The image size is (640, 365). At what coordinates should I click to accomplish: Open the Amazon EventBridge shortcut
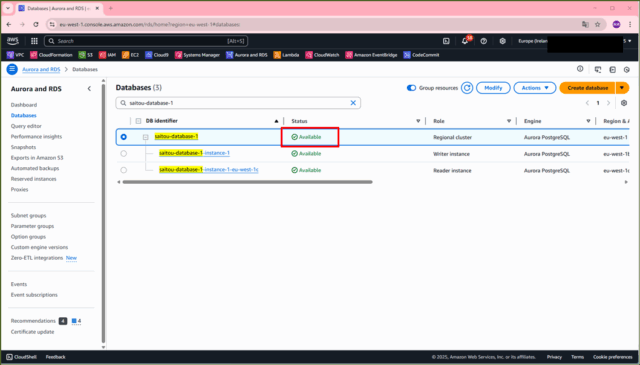click(371, 55)
